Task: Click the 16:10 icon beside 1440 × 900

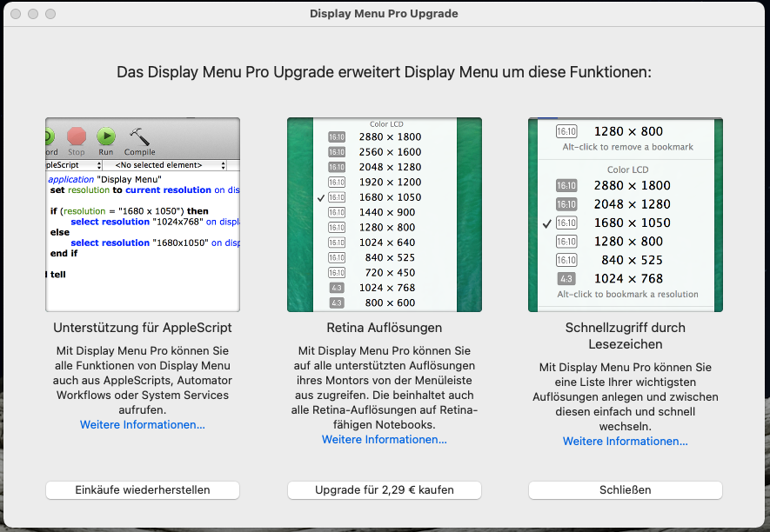Action: 337,212
